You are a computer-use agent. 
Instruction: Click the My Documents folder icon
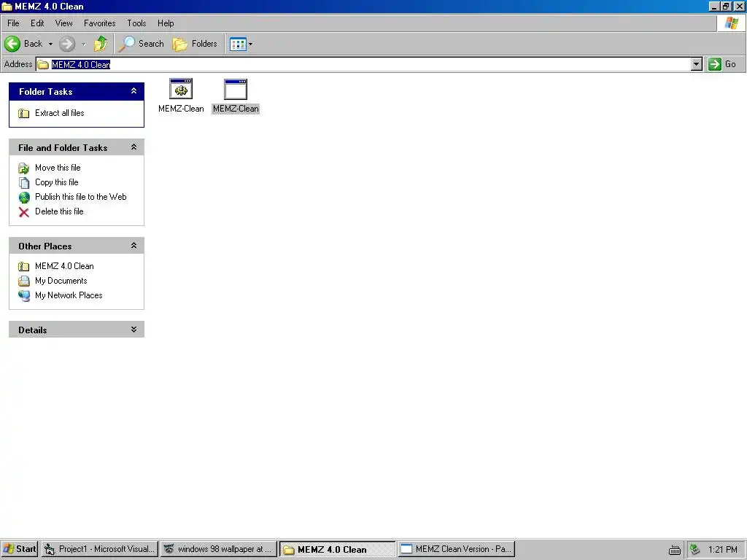pyautogui.click(x=24, y=281)
